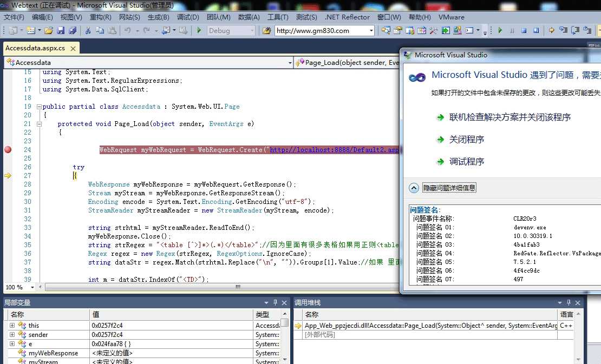Open the 文件(F) menu
The width and height of the screenshot is (601, 364).
[14, 17]
